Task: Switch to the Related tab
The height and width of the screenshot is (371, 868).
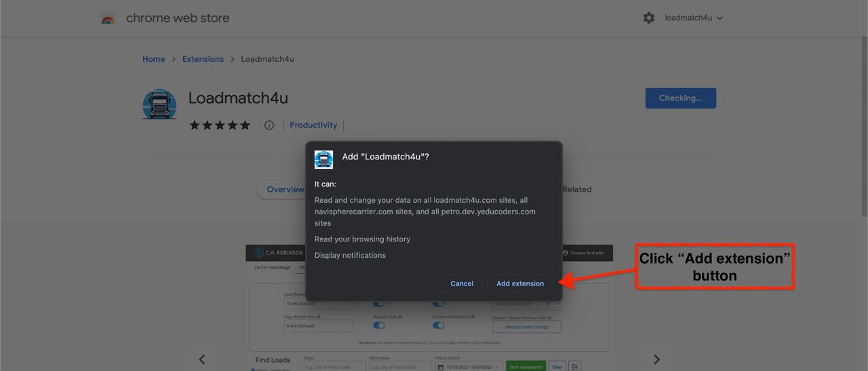Action: click(x=576, y=190)
